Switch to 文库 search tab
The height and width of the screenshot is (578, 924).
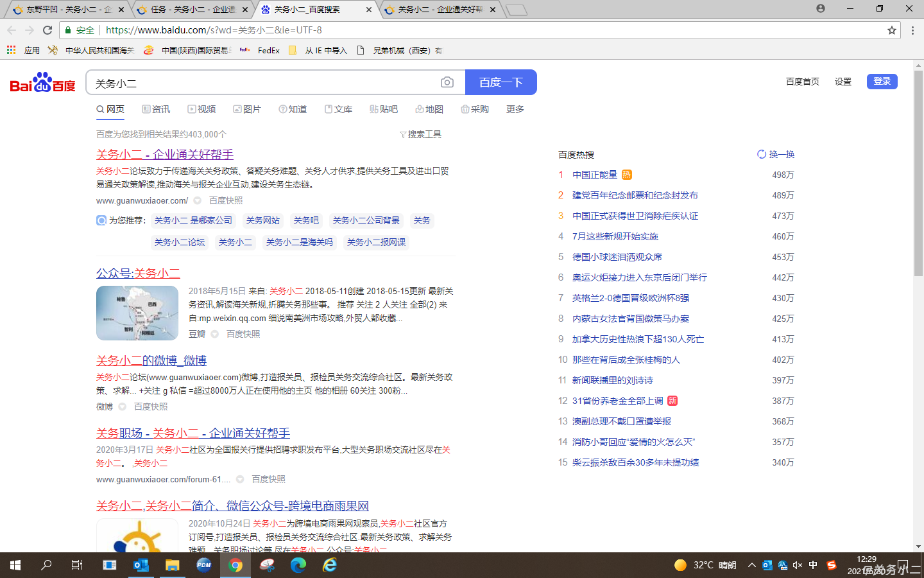338,109
